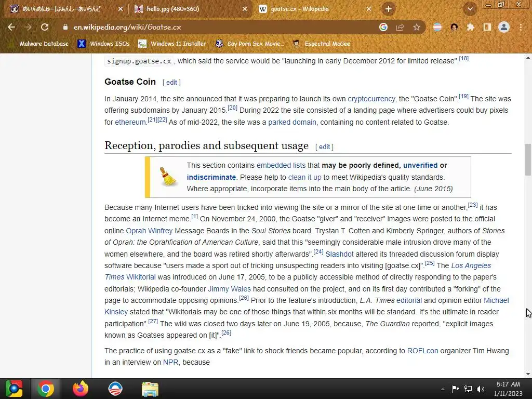Open the editorial link after L.A. Times
532x399 pixels.
(409, 301)
